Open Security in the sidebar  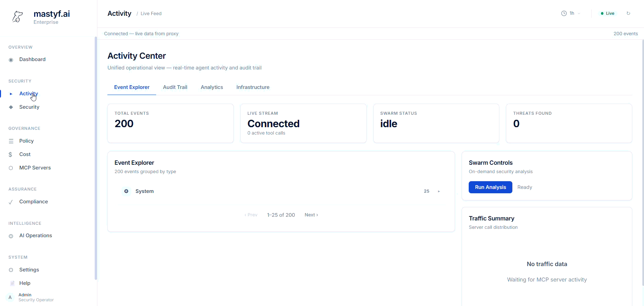29,107
